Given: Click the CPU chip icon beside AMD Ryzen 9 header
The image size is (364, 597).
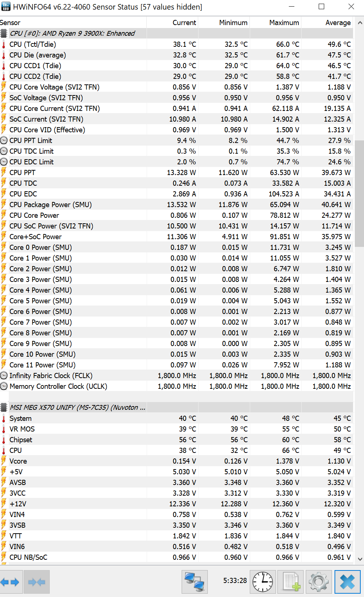Looking at the screenshot, I should point(4,34).
